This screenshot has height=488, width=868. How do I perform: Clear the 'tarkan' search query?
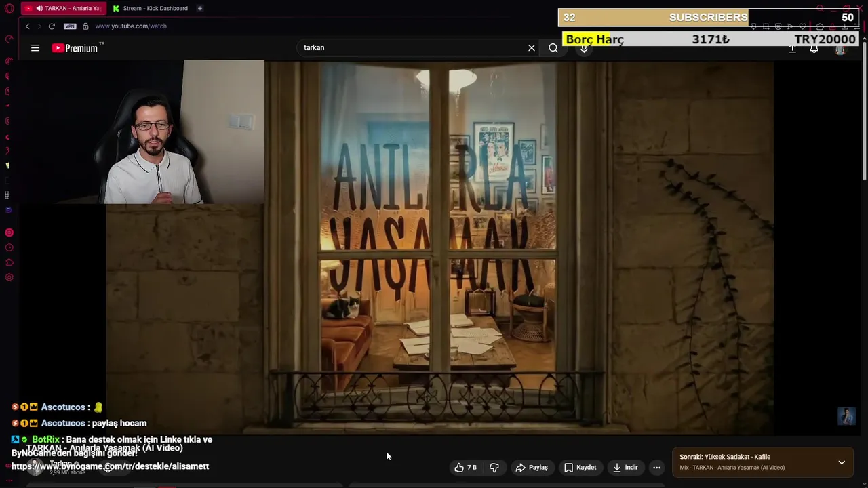532,47
